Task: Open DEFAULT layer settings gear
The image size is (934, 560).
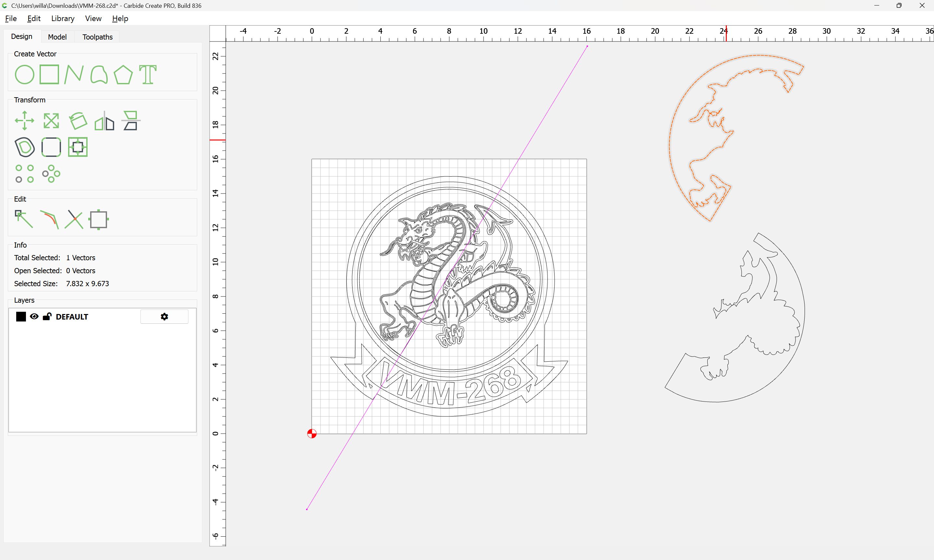Action: tap(164, 317)
